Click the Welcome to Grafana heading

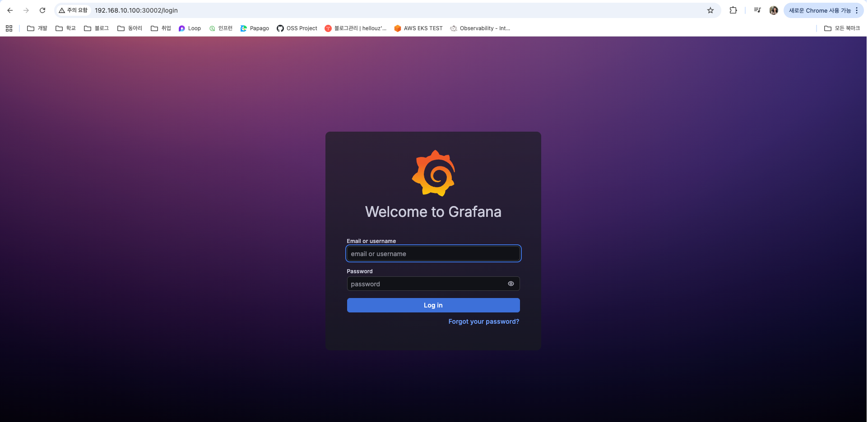coord(433,211)
